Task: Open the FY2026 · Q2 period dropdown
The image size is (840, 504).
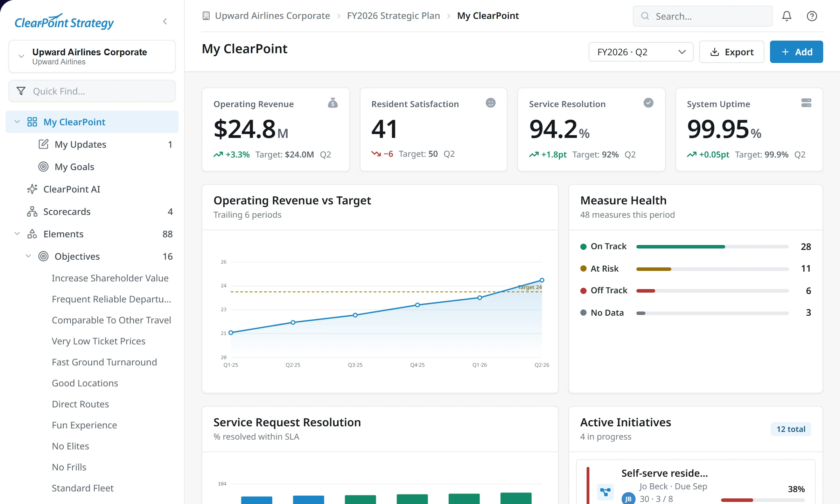Action: (x=641, y=52)
